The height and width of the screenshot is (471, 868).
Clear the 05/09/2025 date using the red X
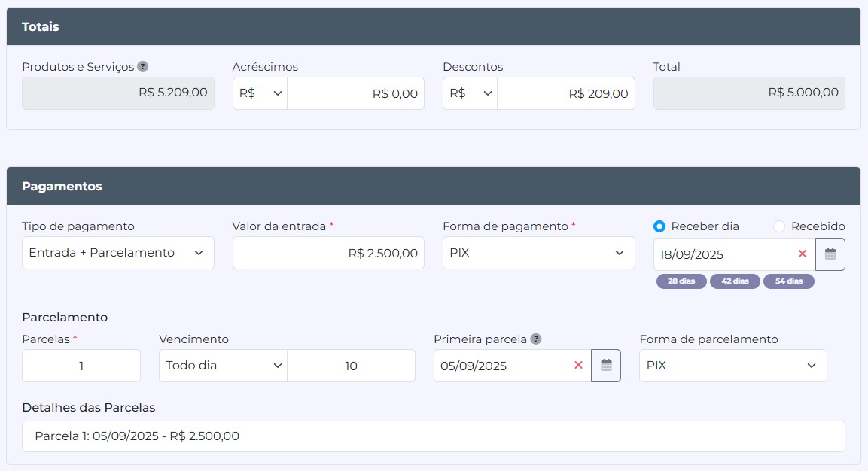tap(577, 366)
